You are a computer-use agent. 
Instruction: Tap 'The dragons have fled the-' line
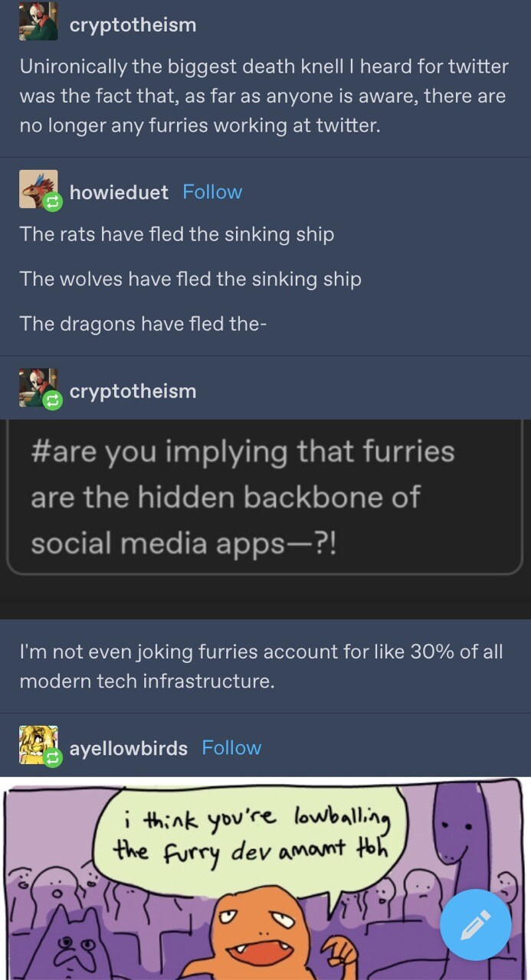point(143,324)
